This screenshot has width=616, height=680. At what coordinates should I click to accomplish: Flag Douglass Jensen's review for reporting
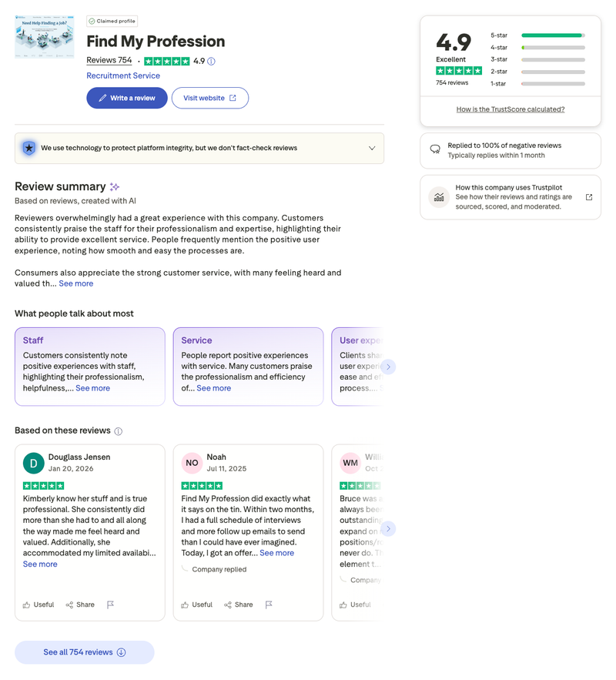(x=110, y=605)
